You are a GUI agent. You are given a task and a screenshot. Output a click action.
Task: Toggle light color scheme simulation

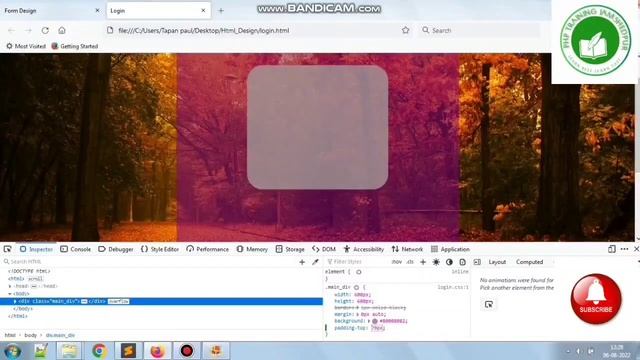point(436,262)
